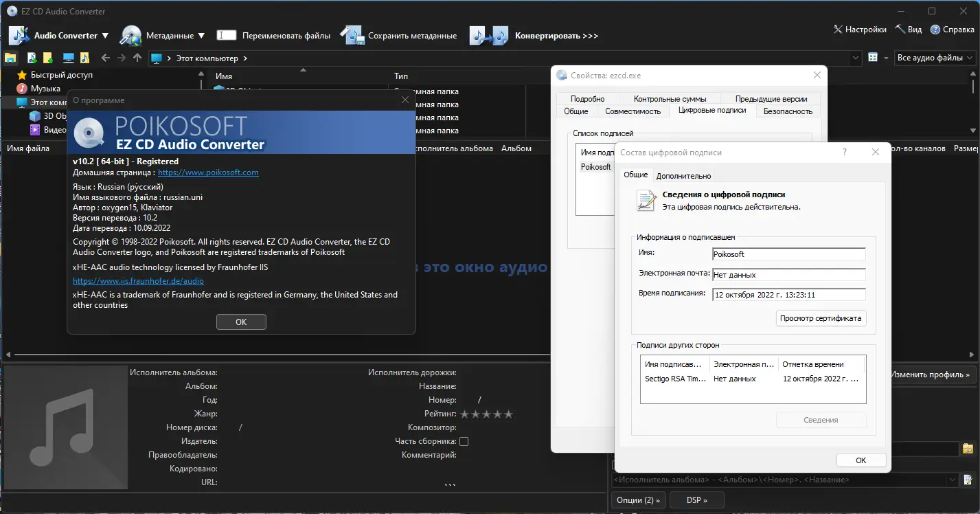Switch to the Контрольные суммы tab
The width and height of the screenshot is (980, 514).
tap(670, 98)
